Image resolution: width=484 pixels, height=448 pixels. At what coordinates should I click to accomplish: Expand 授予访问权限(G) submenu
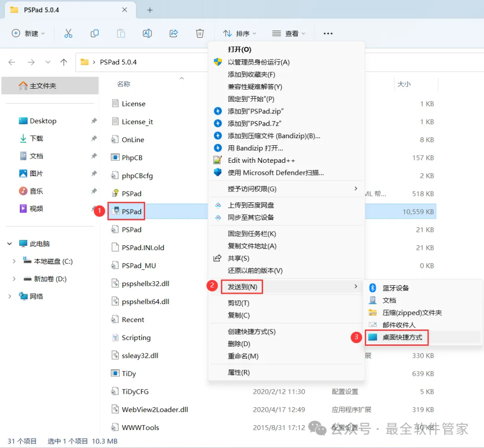point(286,189)
